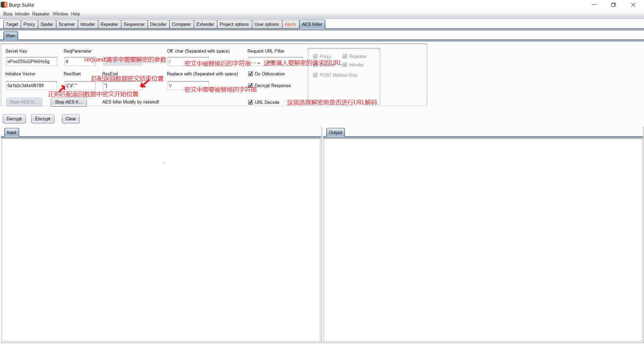Click inside the Input text area
This screenshot has width=644, height=345.
coord(161,240)
